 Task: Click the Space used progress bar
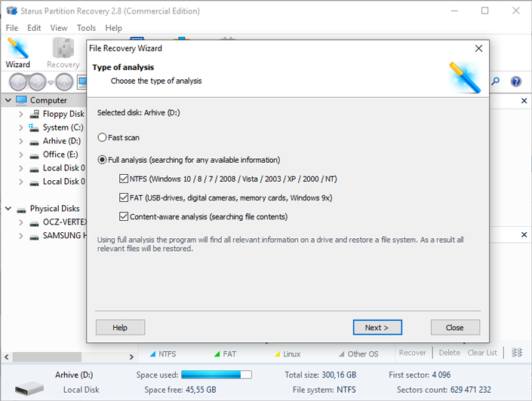[217, 375]
